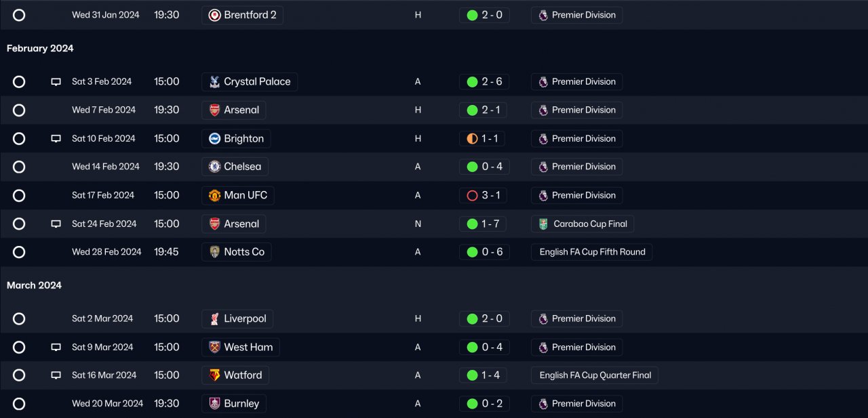Click the TV icon for West Ham fixture
The height and width of the screenshot is (418, 868).
(56, 348)
